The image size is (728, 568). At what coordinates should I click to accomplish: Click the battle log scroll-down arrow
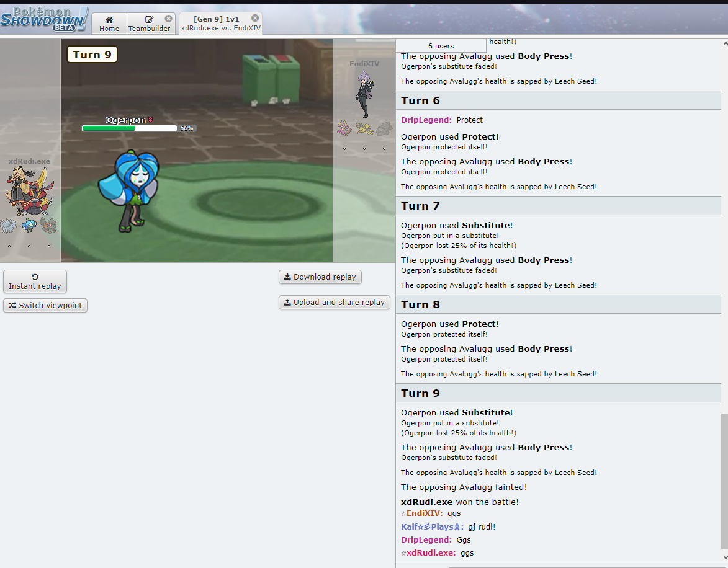[x=725, y=557]
